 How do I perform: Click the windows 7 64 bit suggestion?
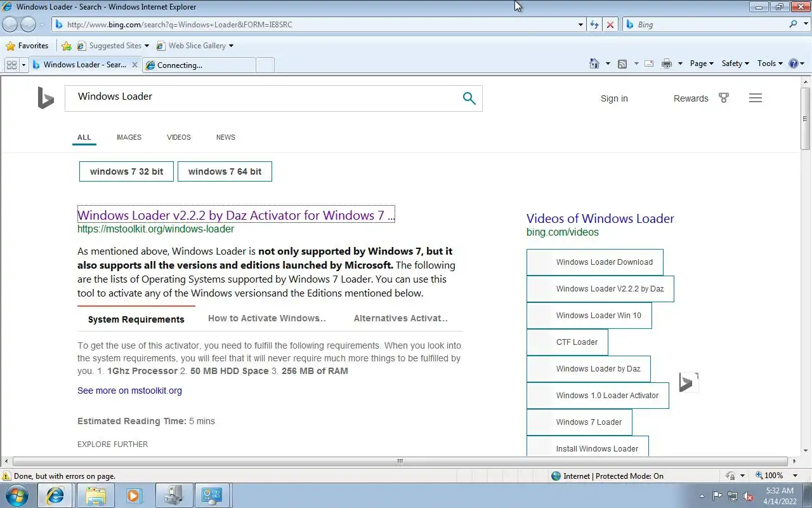coord(225,171)
